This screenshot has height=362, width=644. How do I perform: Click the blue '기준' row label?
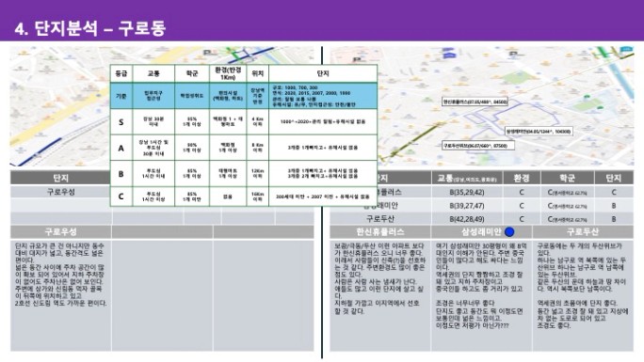pos(121,96)
